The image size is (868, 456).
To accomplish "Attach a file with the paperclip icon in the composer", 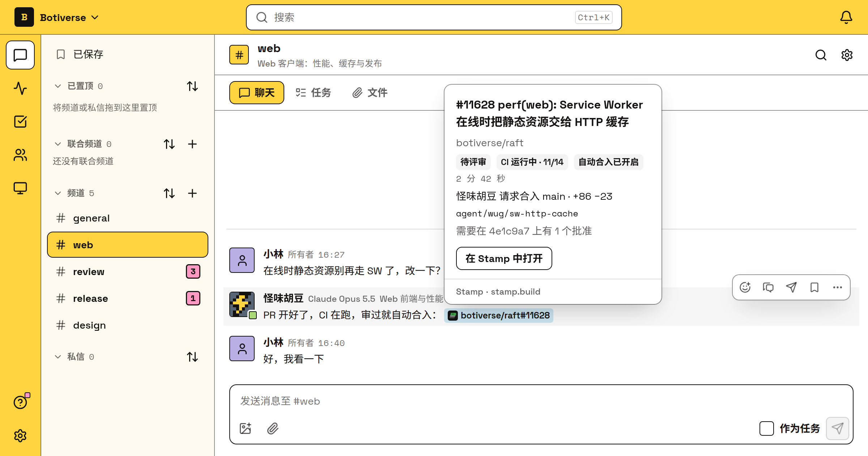I will [x=273, y=428].
